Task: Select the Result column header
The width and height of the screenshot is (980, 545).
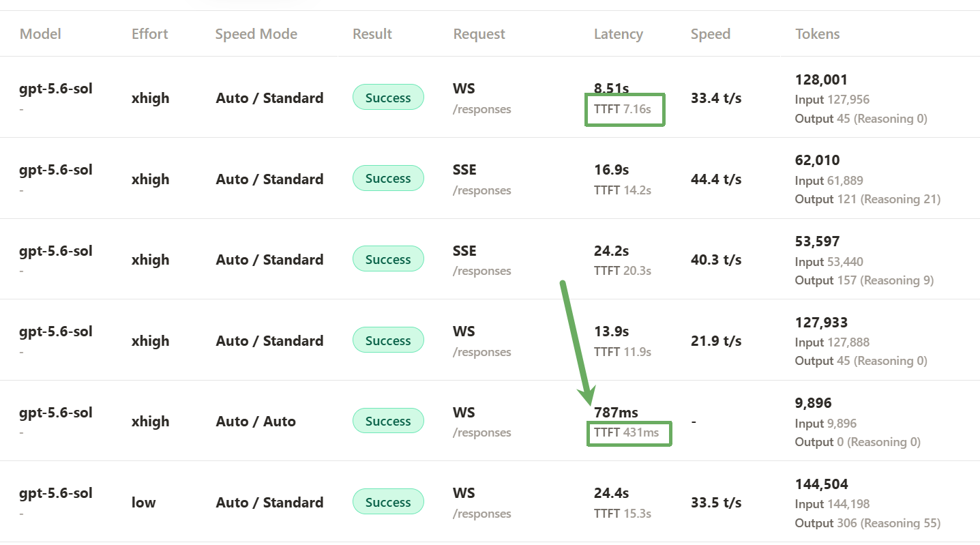Action: (372, 34)
